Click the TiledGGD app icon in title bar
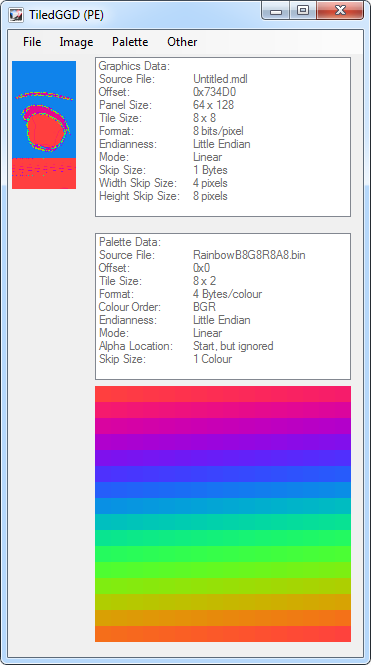Image resolution: width=371 pixels, height=665 pixels. pyautogui.click(x=17, y=15)
